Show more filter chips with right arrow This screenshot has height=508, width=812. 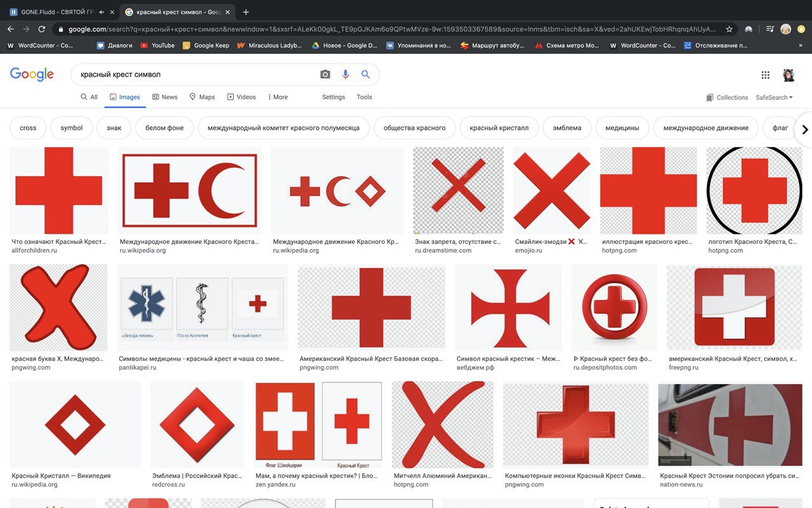pyautogui.click(x=804, y=129)
